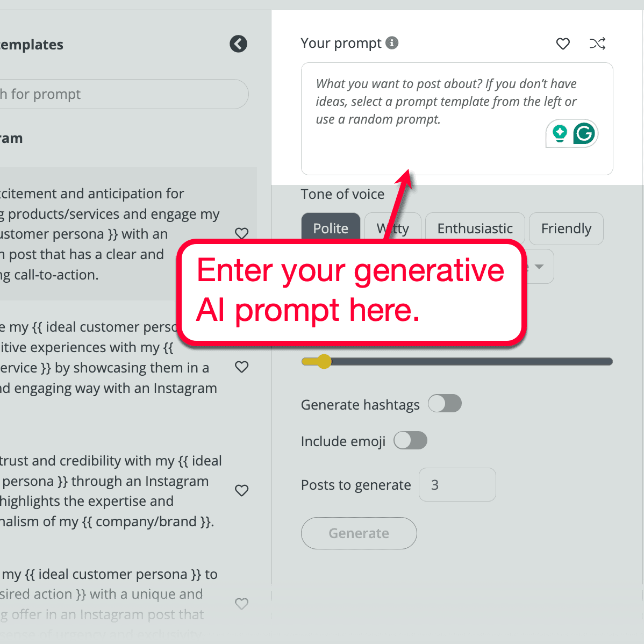Enable the Generate hashtags toggle

point(445,403)
